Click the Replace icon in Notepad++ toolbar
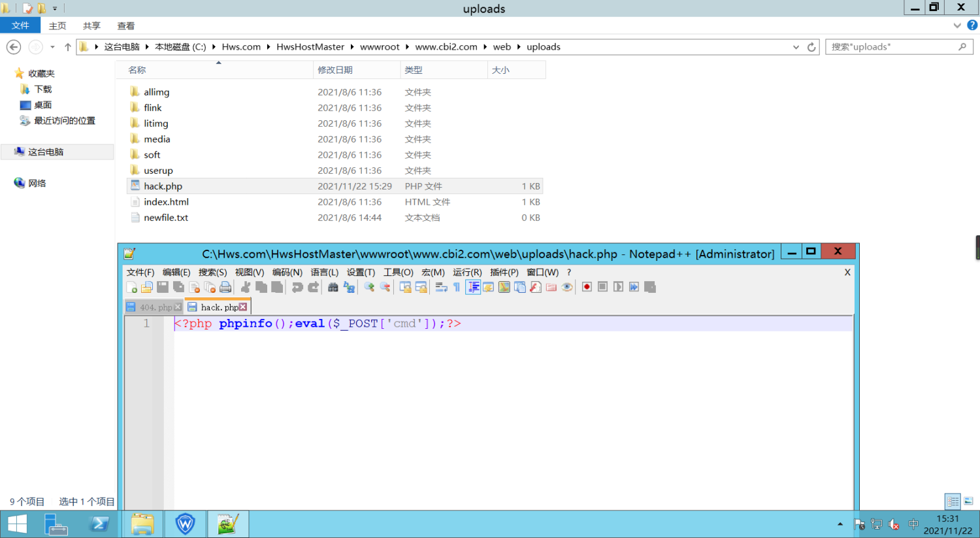This screenshot has height=538, width=980. click(349, 287)
